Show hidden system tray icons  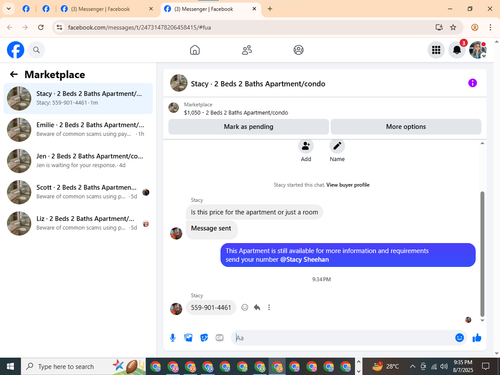[x=412, y=367]
